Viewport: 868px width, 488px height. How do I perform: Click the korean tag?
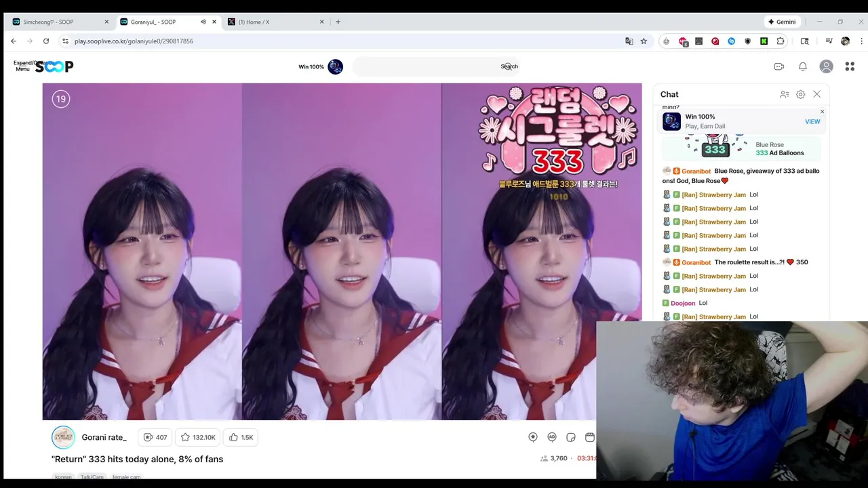(x=63, y=477)
